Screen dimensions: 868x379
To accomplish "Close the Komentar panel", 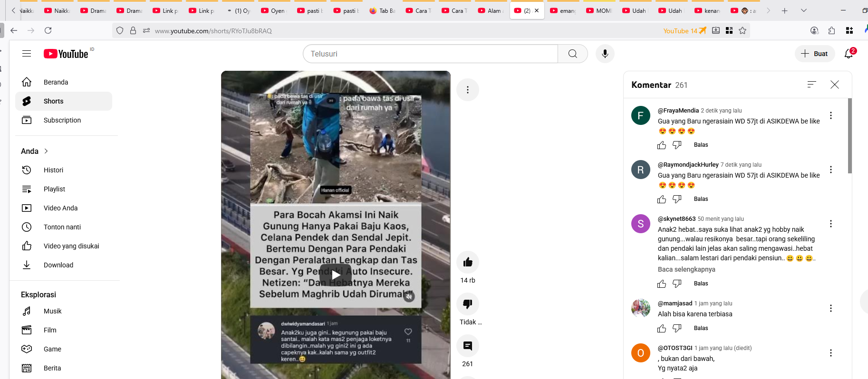I will pos(834,85).
